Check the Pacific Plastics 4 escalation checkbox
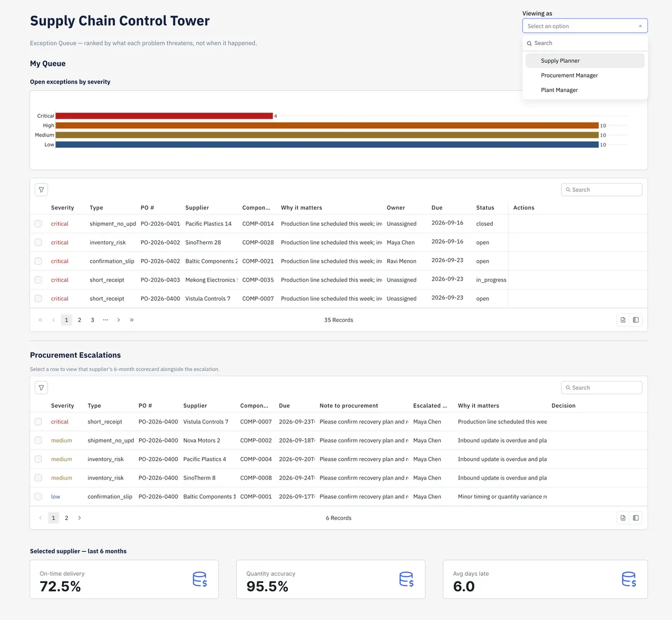The image size is (672, 620). (x=38, y=459)
